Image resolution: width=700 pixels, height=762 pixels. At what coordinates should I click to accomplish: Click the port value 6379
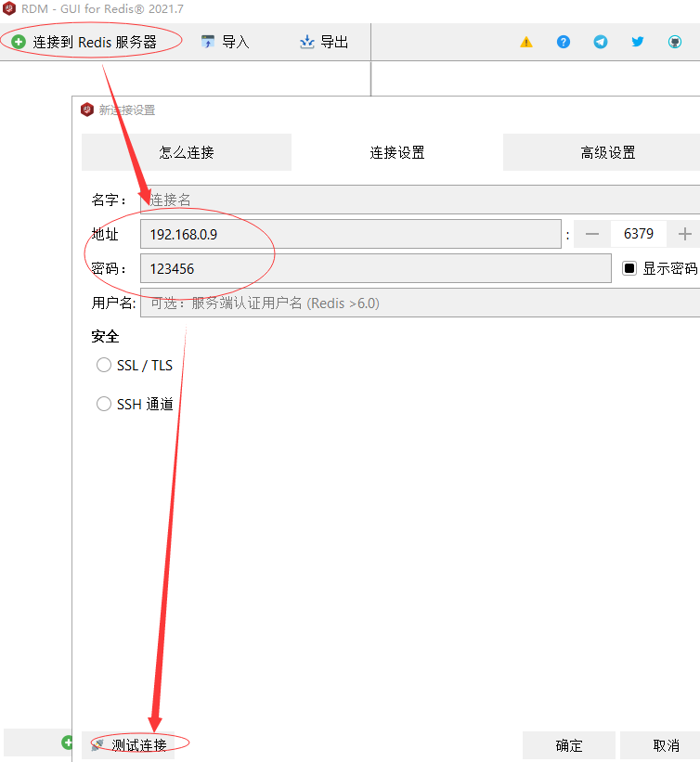[x=639, y=234]
